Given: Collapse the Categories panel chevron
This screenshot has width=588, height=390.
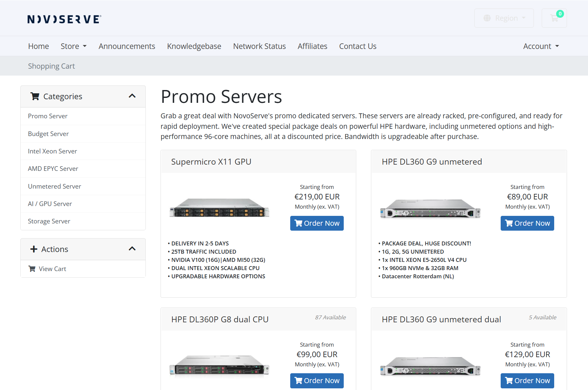Looking at the screenshot, I should pos(132,96).
